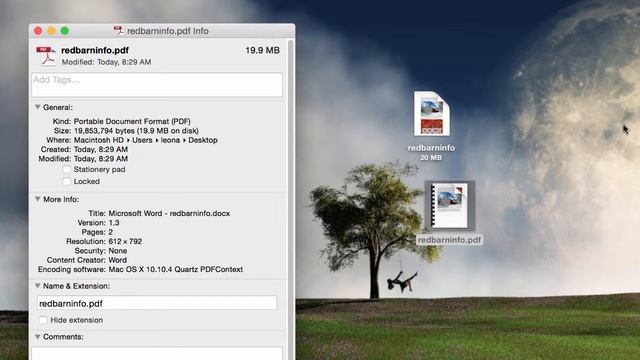
Task: Click the Resolution value 612 × 792
Action: [x=125, y=241]
